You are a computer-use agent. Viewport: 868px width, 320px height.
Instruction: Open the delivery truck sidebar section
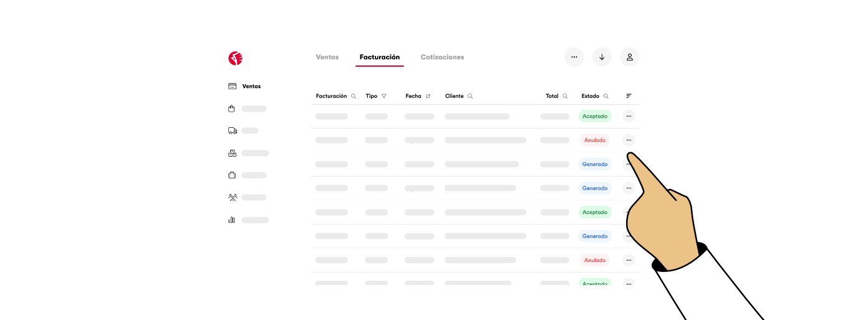click(x=232, y=131)
